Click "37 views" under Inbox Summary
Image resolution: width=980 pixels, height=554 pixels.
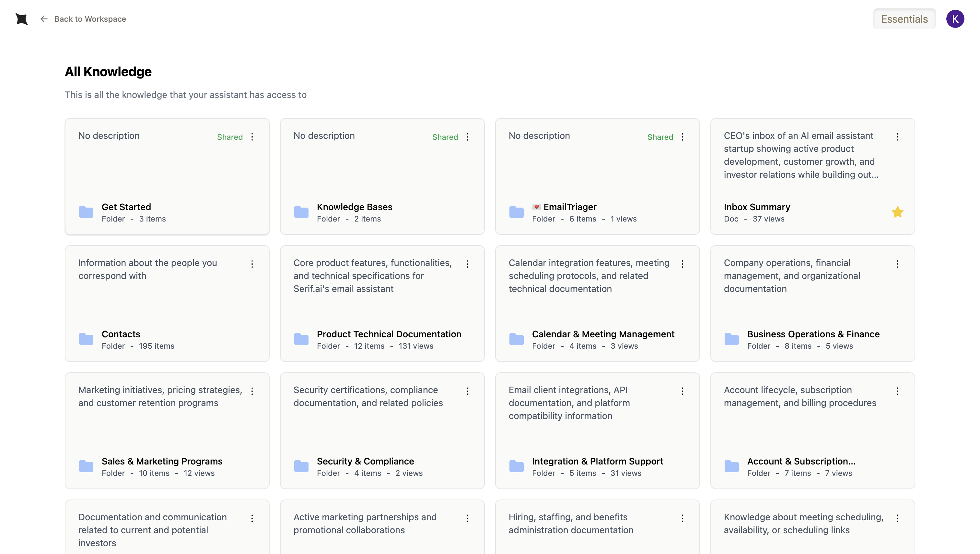[x=768, y=219]
